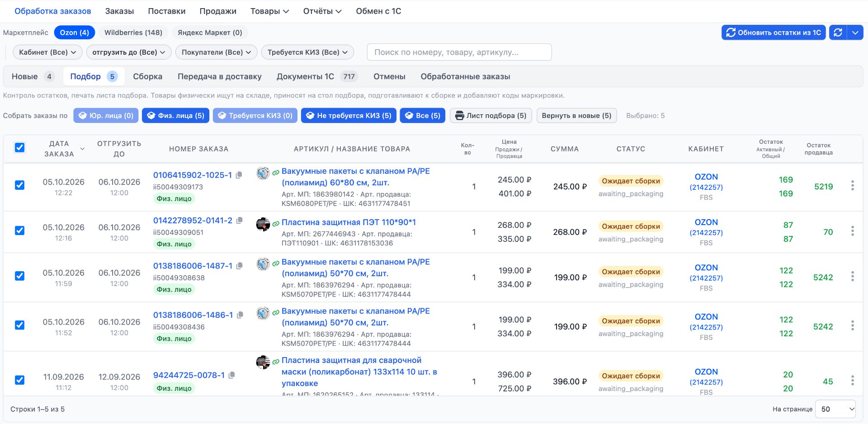Open thumbnail of Пластина защитная ПЭТ 110*90*1
The image size is (868, 424).
pyautogui.click(x=263, y=224)
